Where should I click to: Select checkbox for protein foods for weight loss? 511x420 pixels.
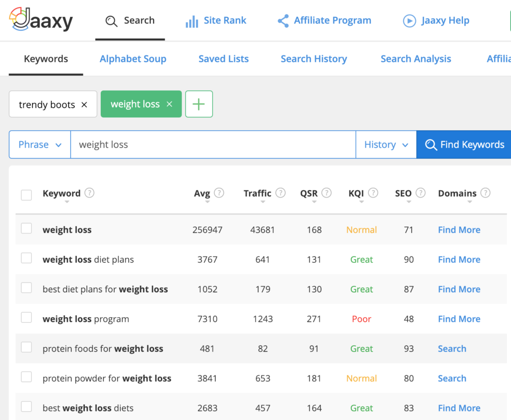click(26, 347)
